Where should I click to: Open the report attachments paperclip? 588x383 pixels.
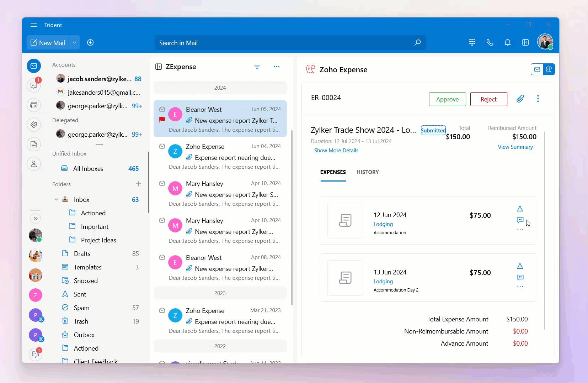coord(520,99)
